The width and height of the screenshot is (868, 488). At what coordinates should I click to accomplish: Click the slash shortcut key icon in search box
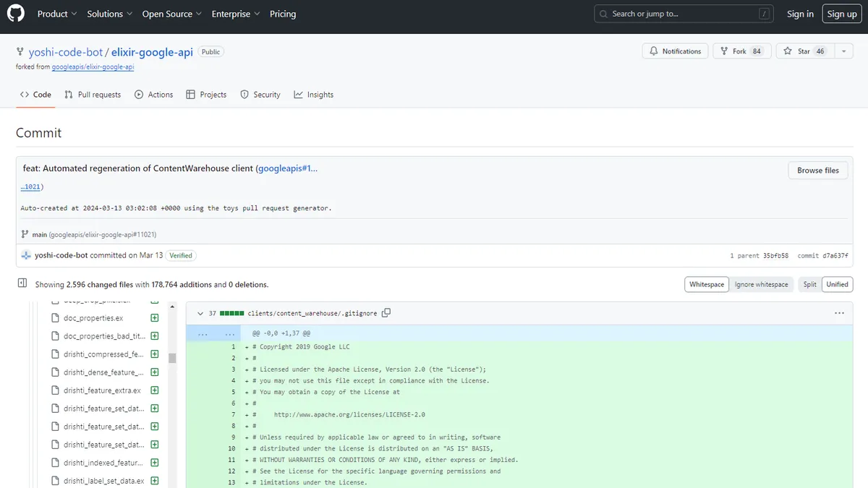(x=764, y=14)
